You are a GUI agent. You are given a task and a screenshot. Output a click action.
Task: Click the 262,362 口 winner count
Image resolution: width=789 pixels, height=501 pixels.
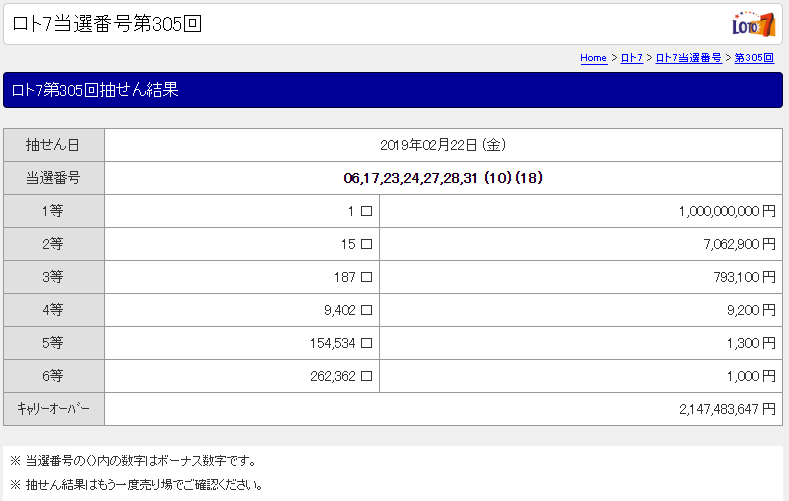pyautogui.click(x=341, y=376)
